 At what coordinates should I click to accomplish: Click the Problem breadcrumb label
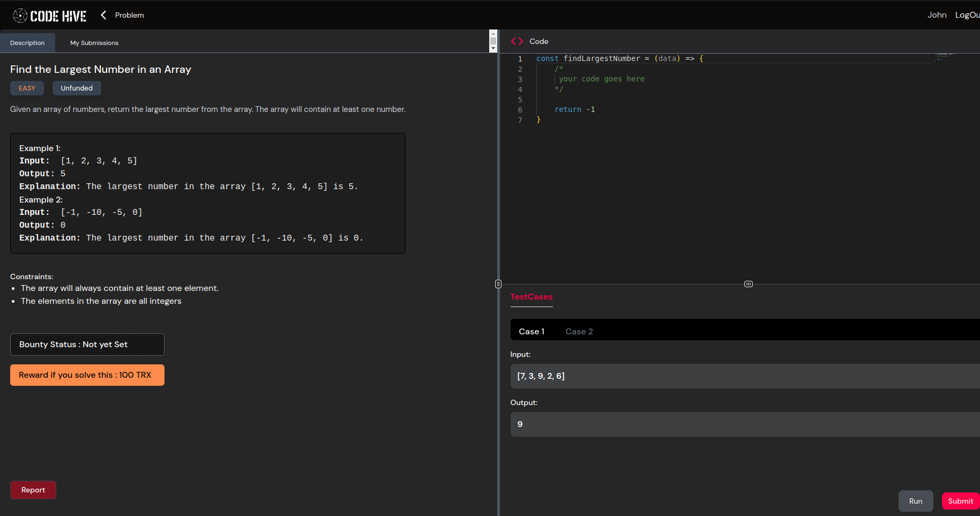130,15
